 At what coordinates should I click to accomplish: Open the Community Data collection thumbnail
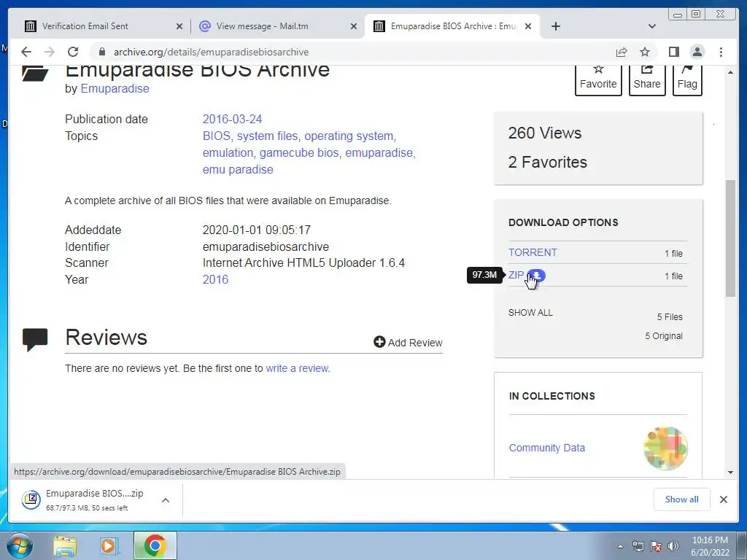tap(665, 448)
